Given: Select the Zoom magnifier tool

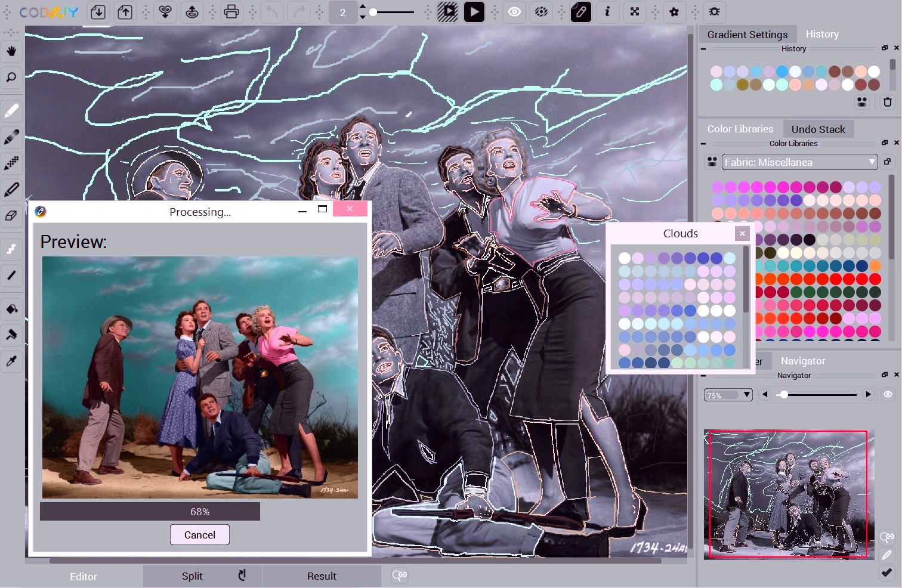Looking at the screenshot, I should (x=11, y=78).
